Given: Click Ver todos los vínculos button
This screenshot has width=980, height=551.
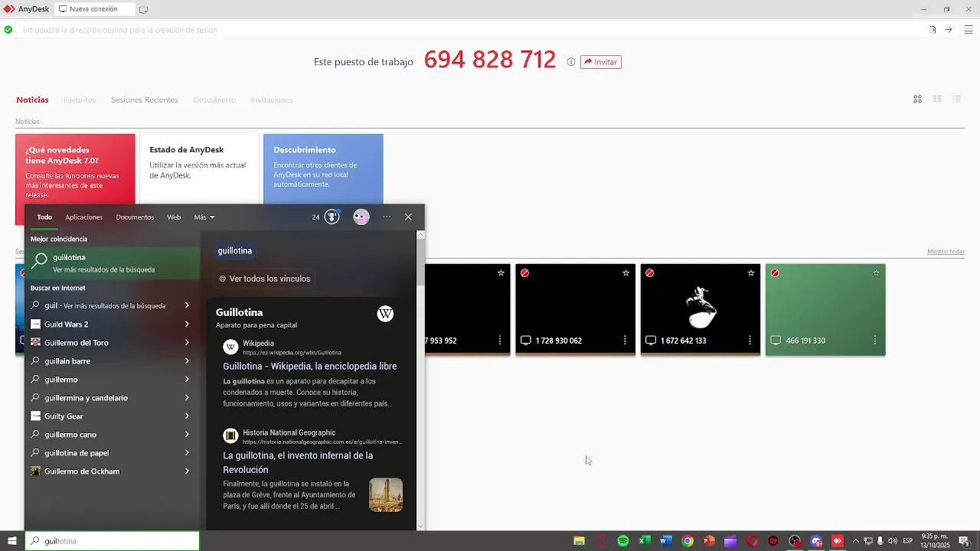Looking at the screenshot, I should coord(265,279).
